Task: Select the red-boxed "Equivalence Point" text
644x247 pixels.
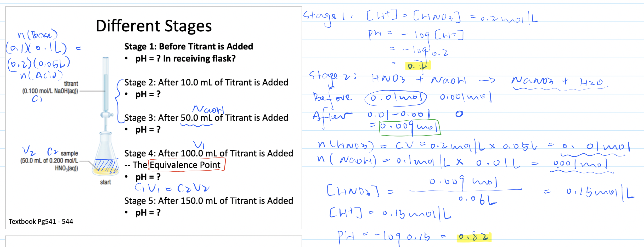Action: click(185, 165)
